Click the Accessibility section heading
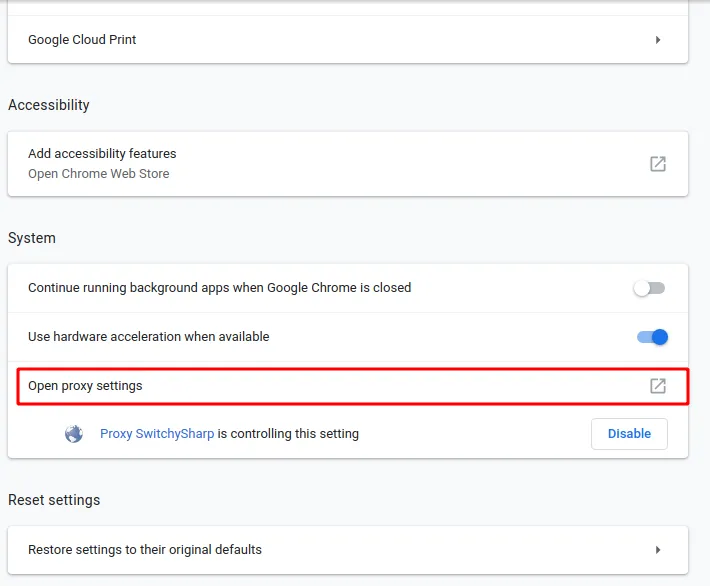Image resolution: width=710 pixels, height=586 pixels. pos(49,105)
